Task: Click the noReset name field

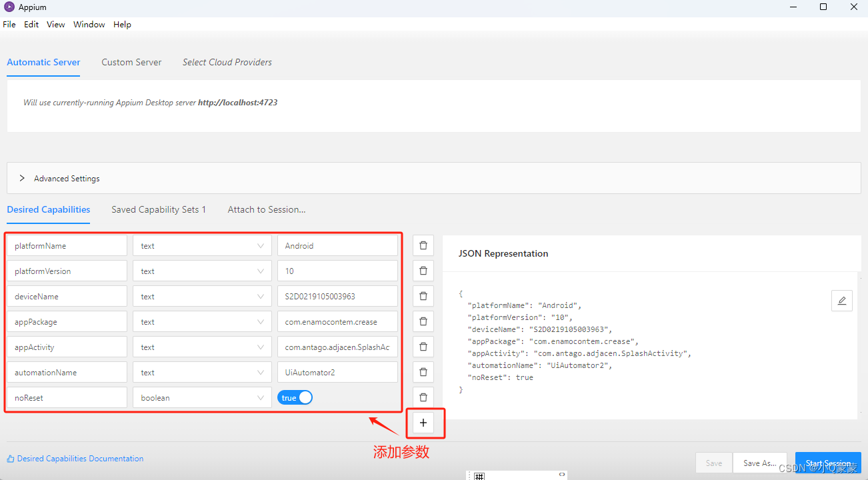Action: [x=67, y=397]
